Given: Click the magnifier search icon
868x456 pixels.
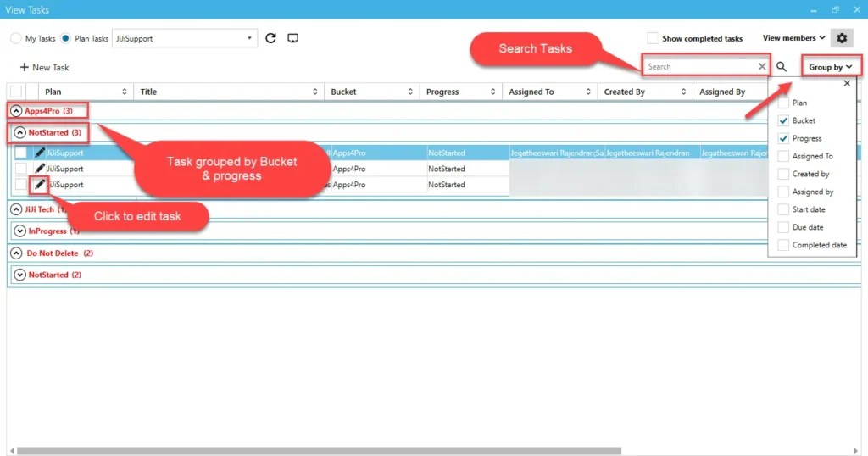Looking at the screenshot, I should click(782, 67).
